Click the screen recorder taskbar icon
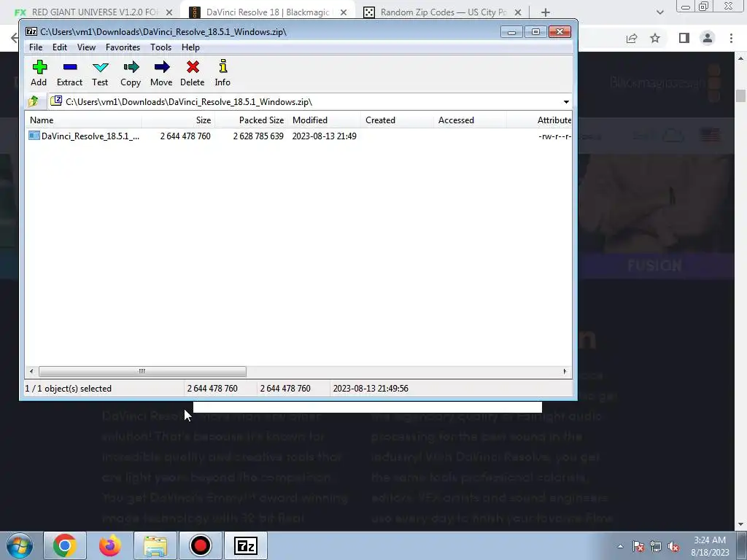747x560 pixels. (x=200, y=545)
